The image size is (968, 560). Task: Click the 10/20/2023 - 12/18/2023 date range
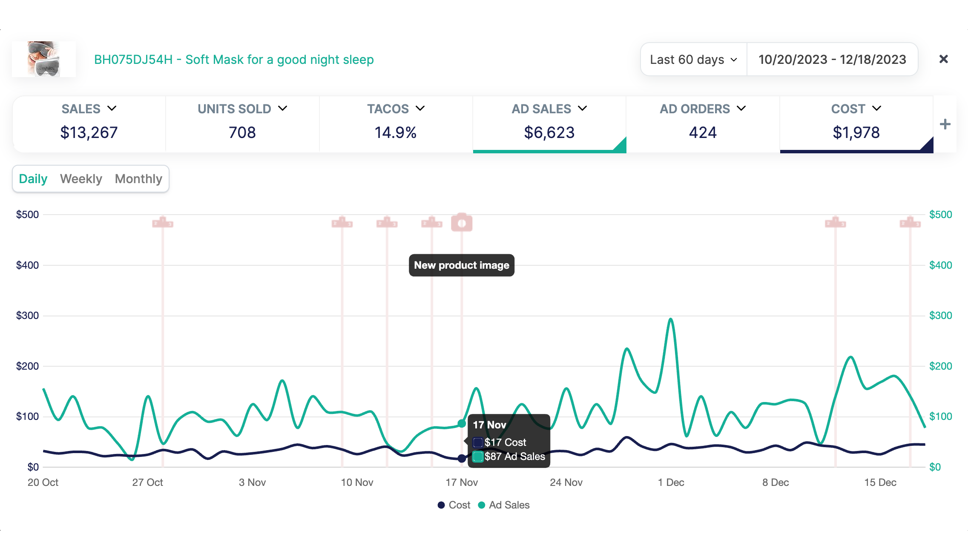(x=832, y=60)
